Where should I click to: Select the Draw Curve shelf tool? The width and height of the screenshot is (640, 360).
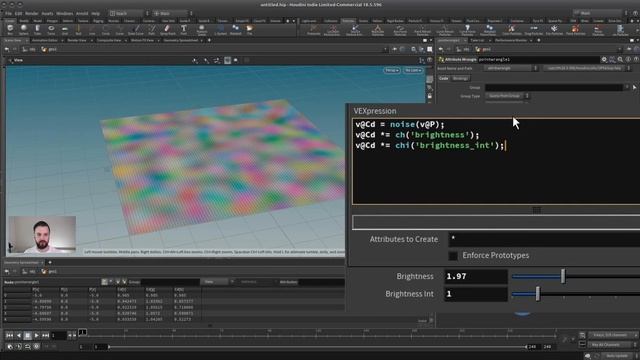[x=136, y=29]
